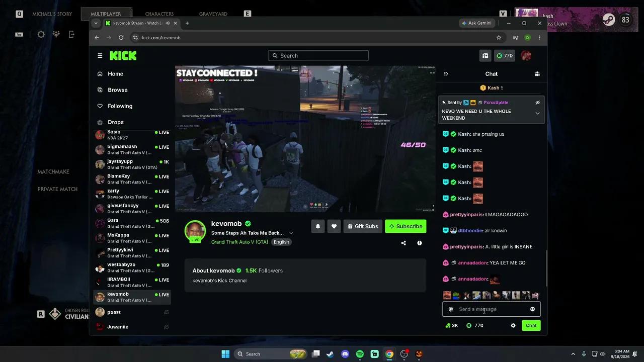Go back to the previous page

click(97, 38)
